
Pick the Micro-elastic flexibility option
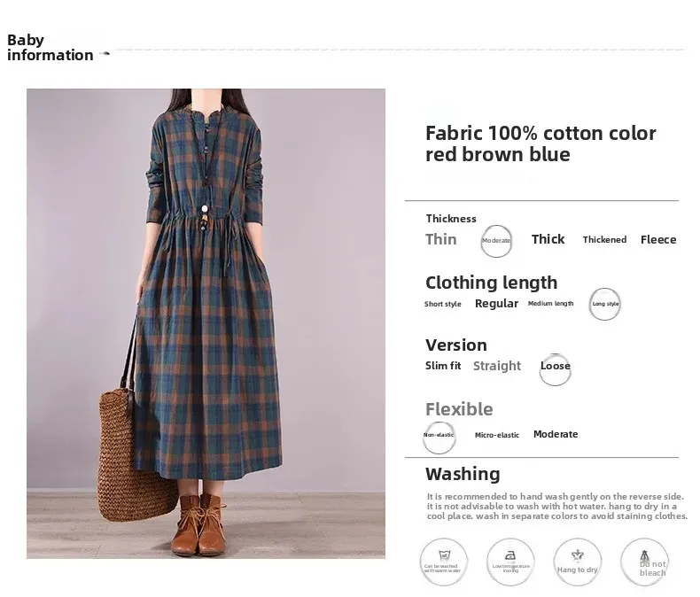pyautogui.click(x=496, y=435)
